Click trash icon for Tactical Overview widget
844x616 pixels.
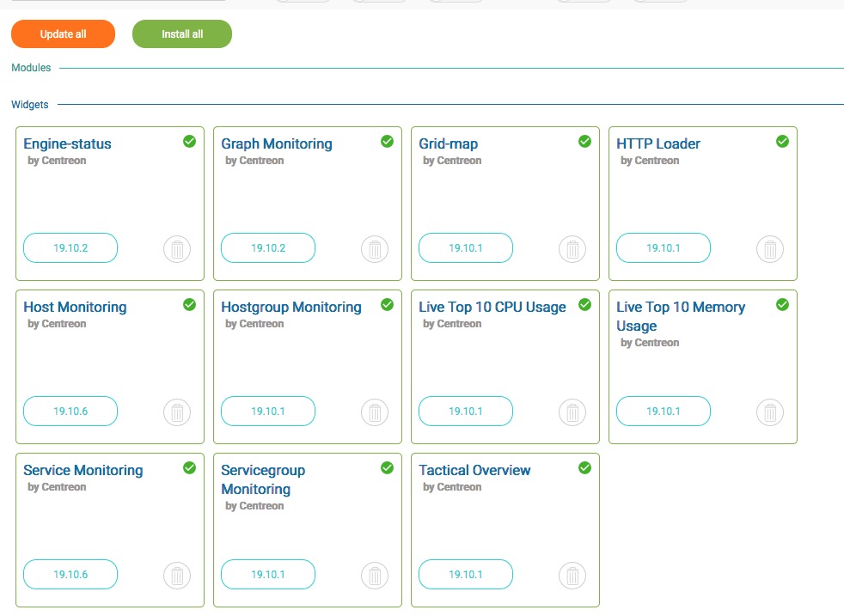(572, 576)
